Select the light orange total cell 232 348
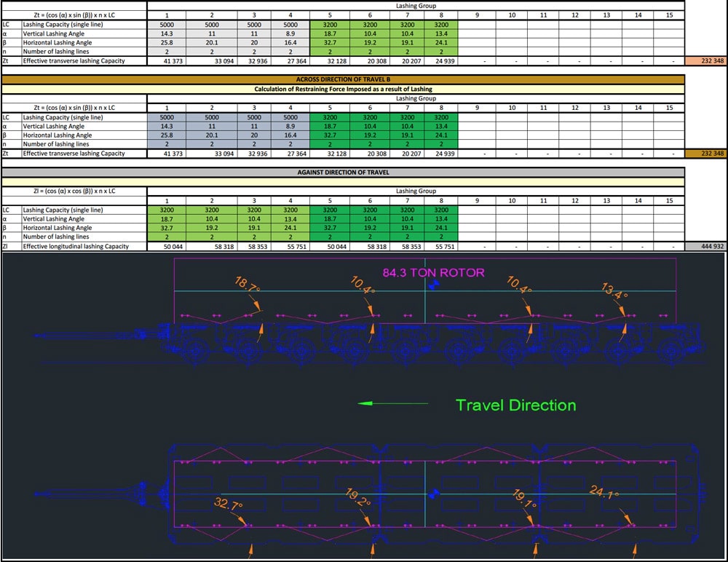Image resolution: width=728 pixels, height=562 pixels. pyautogui.click(x=705, y=61)
